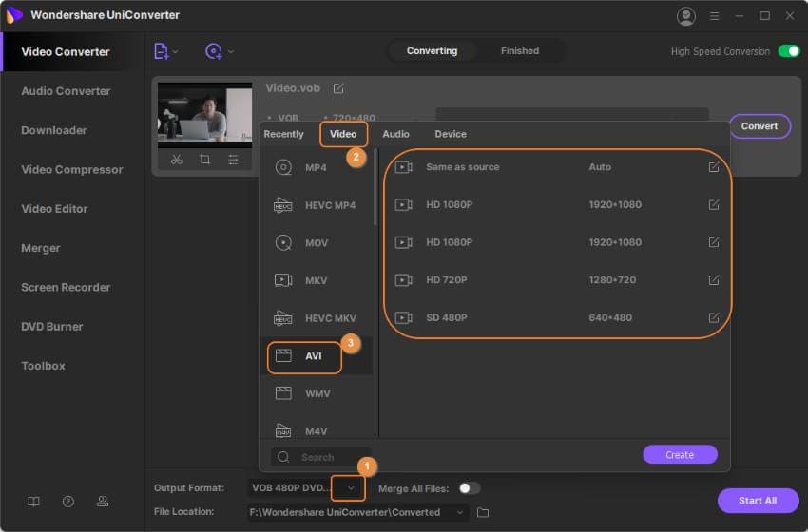This screenshot has height=532, width=808.
Task: Select the Same as source preset
Action: point(556,167)
